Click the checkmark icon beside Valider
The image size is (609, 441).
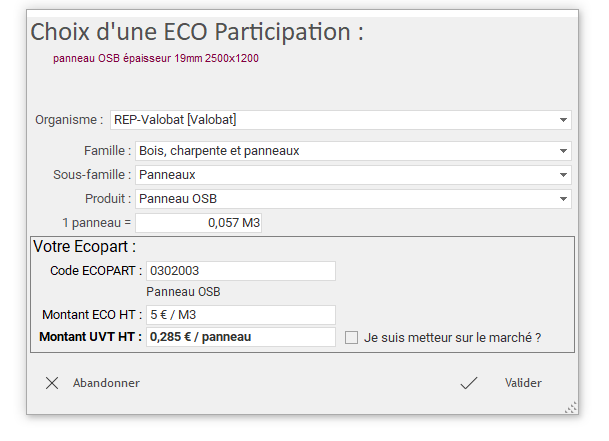click(x=469, y=383)
